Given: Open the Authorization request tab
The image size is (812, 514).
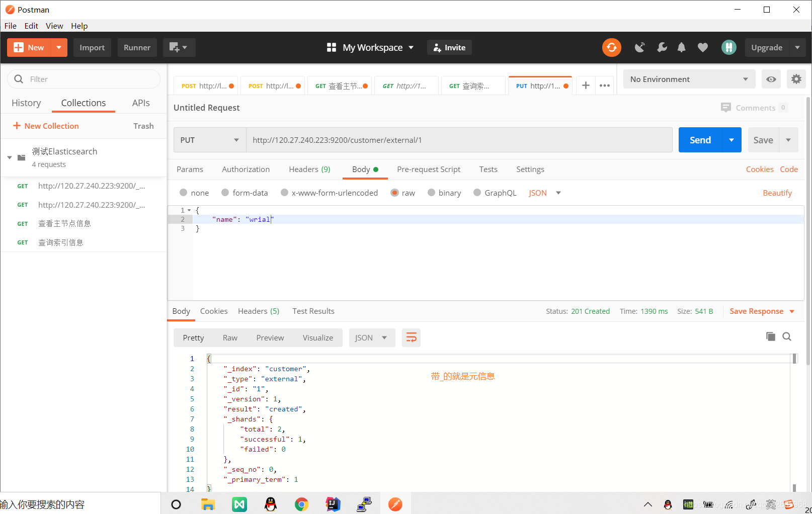Looking at the screenshot, I should 246,169.
